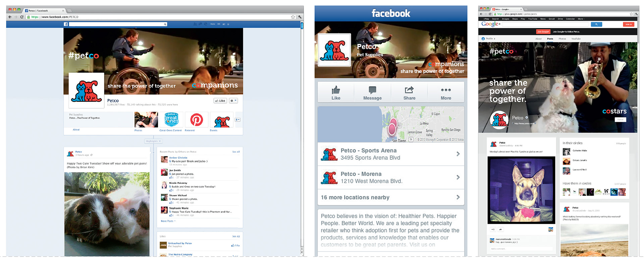
Task: Open the Great Ones Contest app tile
Action: tap(171, 119)
